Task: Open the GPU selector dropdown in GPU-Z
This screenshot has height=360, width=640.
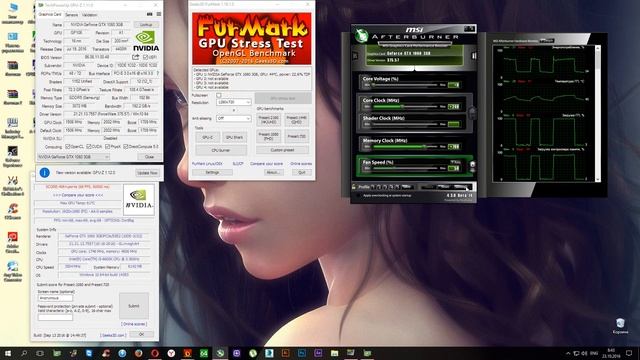Action: [73, 157]
